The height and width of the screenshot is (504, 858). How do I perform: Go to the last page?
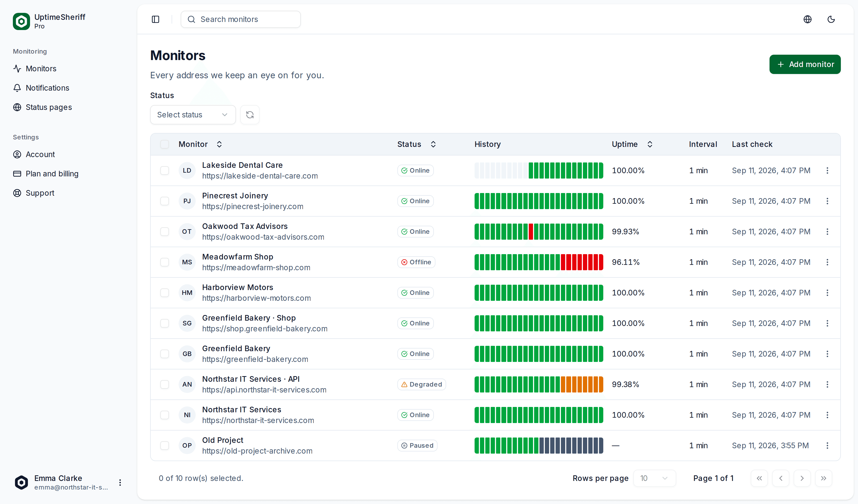pos(823,479)
